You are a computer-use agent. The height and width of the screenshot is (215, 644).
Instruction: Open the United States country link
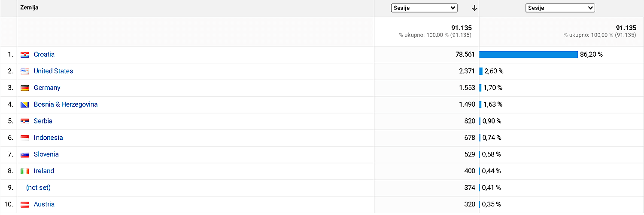tap(53, 71)
